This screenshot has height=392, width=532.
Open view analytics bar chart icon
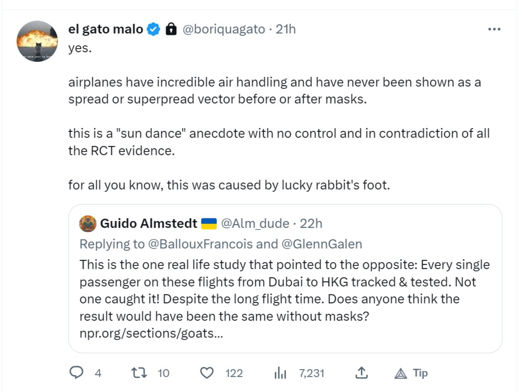point(280,373)
